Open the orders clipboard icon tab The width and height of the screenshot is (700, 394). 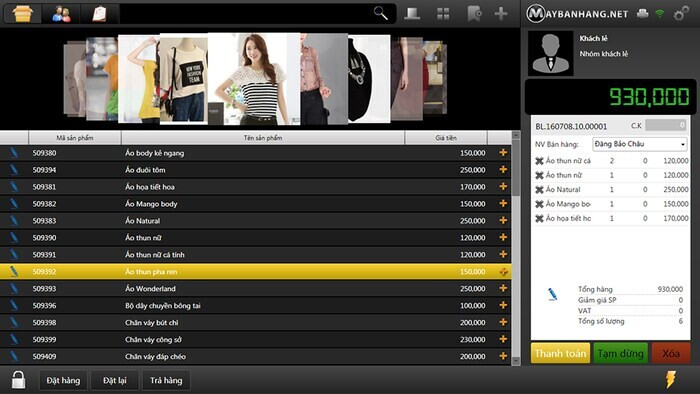pyautogui.click(x=99, y=14)
